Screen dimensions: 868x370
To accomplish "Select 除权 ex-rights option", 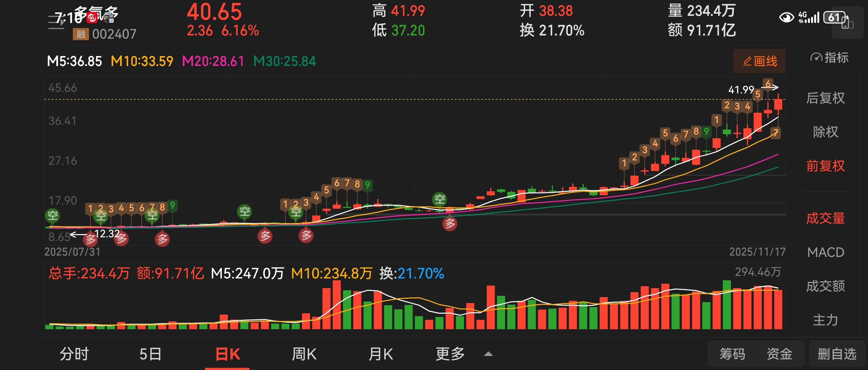I will click(825, 132).
